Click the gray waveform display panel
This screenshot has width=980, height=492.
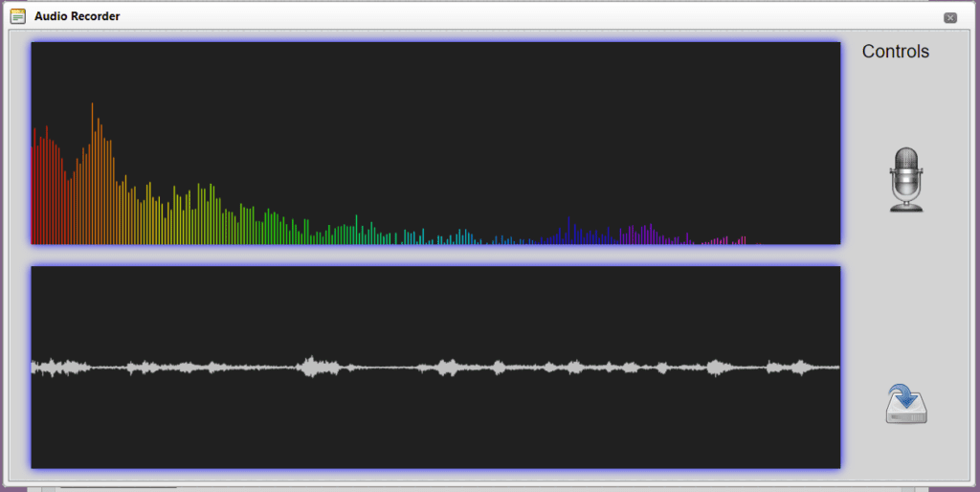[435, 367]
